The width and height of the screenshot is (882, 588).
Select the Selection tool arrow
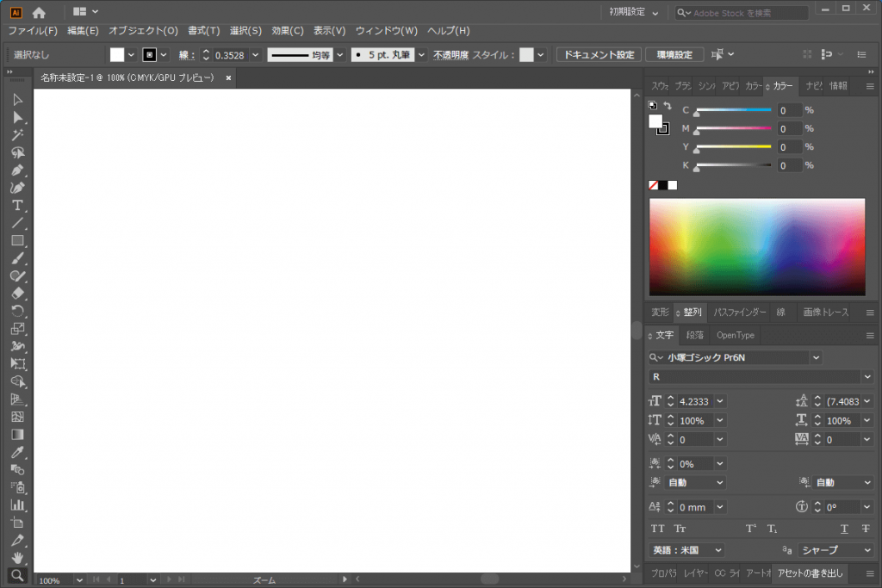coord(17,100)
